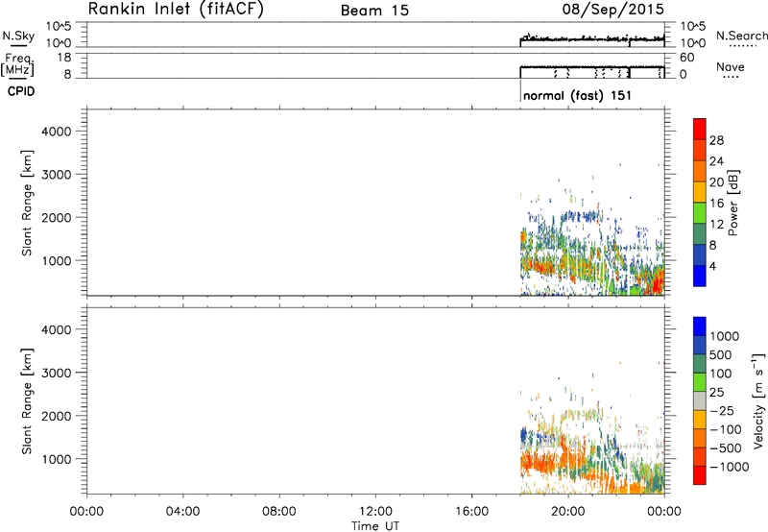Click the blue velocity patch near 18:00 in velocity panel

523,434
